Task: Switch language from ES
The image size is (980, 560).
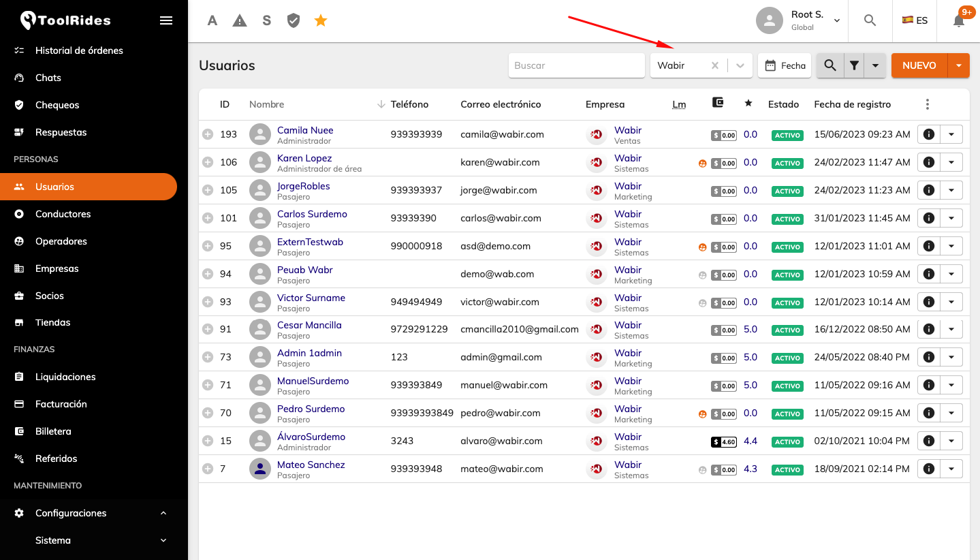Action: click(x=915, y=20)
